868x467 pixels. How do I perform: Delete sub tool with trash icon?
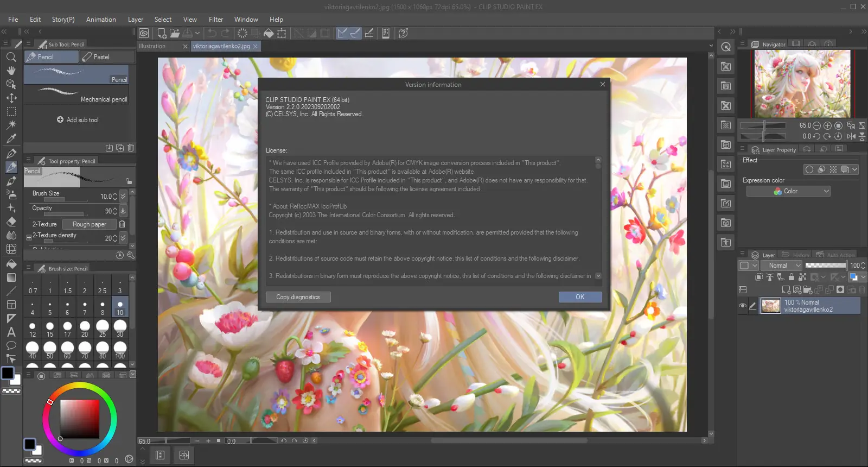click(x=131, y=148)
